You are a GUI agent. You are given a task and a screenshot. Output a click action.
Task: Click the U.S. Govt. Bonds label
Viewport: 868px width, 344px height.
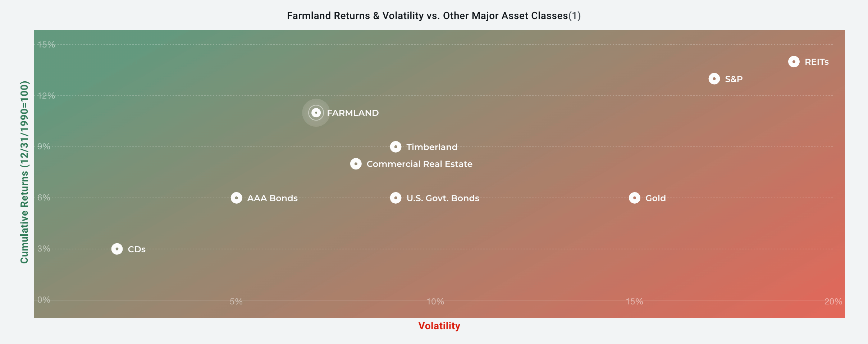pyautogui.click(x=443, y=198)
